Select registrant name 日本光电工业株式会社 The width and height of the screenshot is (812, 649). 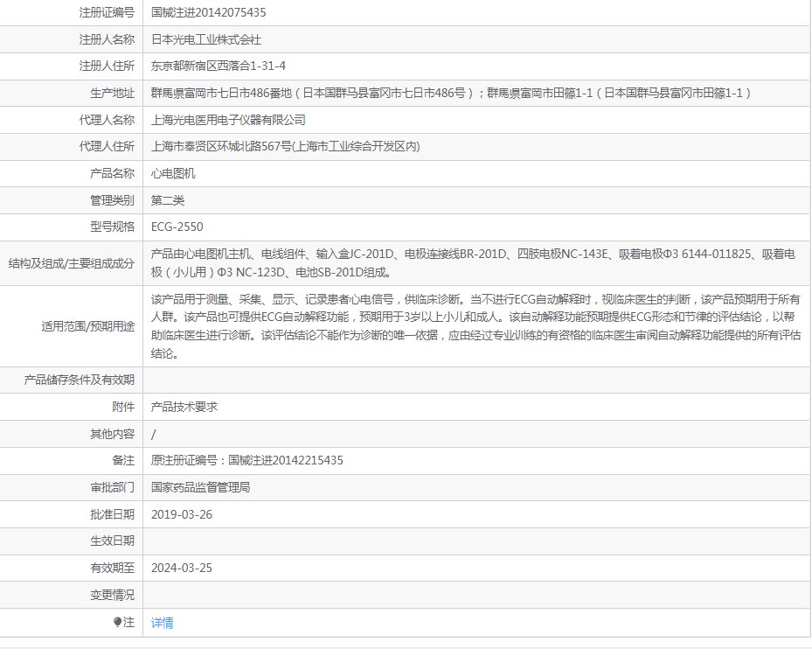point(205,39)
